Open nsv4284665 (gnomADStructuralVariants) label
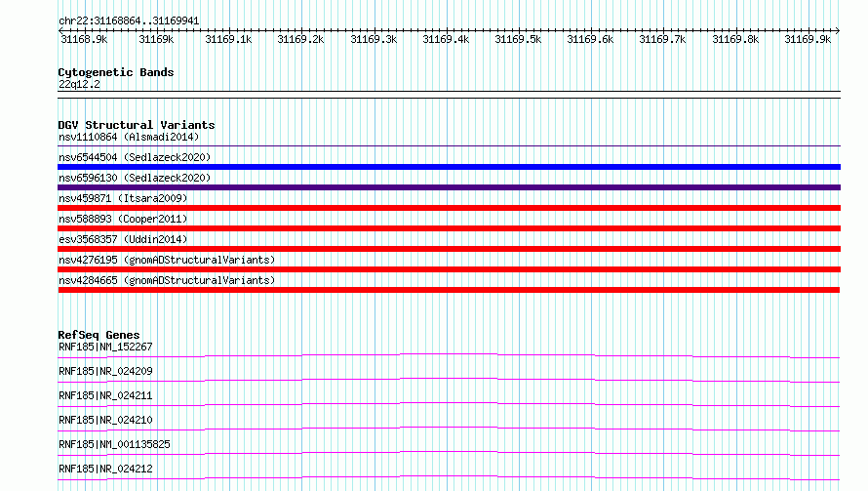 point(167,280)
